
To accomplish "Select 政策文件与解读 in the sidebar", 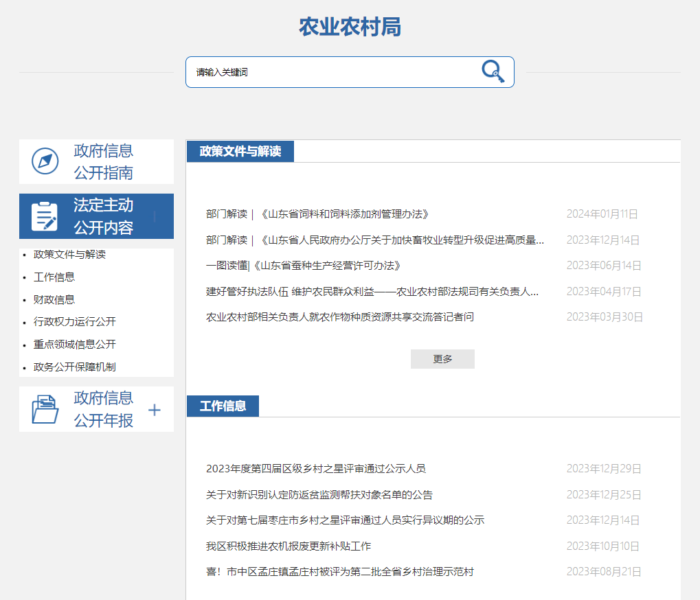I will click(69, 255).
